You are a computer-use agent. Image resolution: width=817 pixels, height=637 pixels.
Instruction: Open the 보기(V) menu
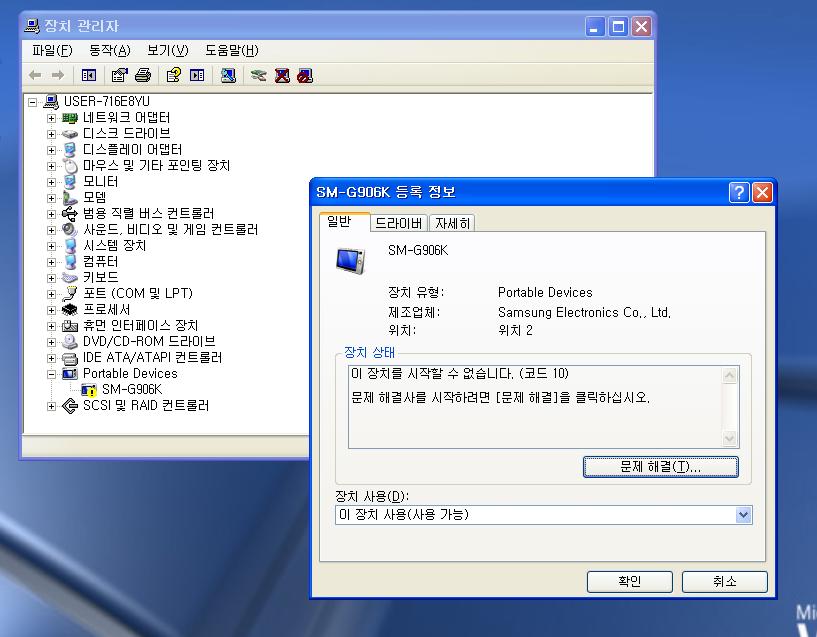point(167,51)
